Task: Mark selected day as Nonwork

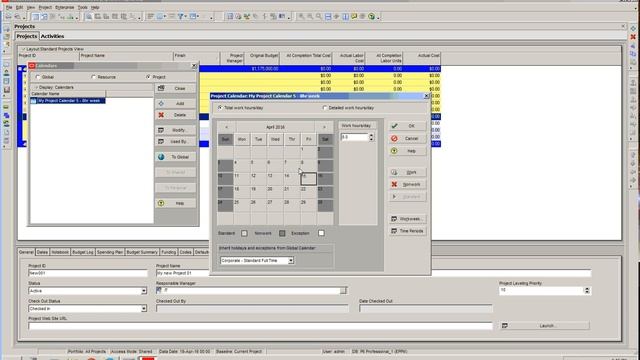Action: click(407, 184)
